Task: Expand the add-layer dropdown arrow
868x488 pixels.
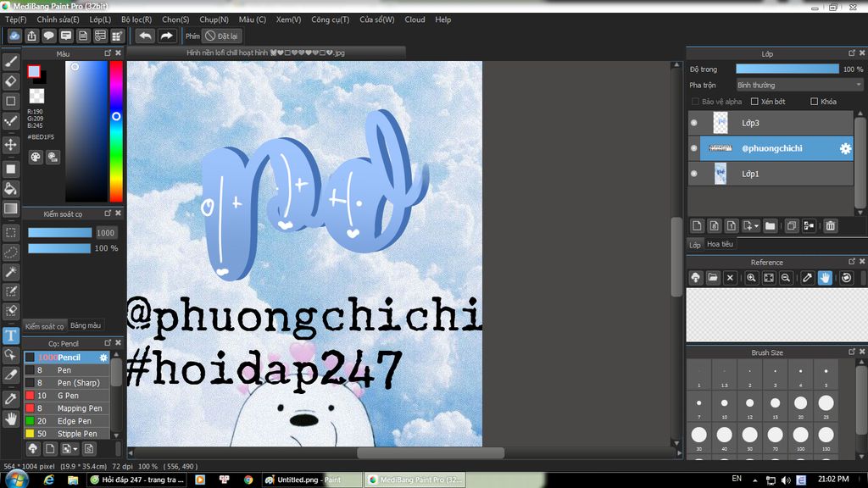Action: coord(756,226)
